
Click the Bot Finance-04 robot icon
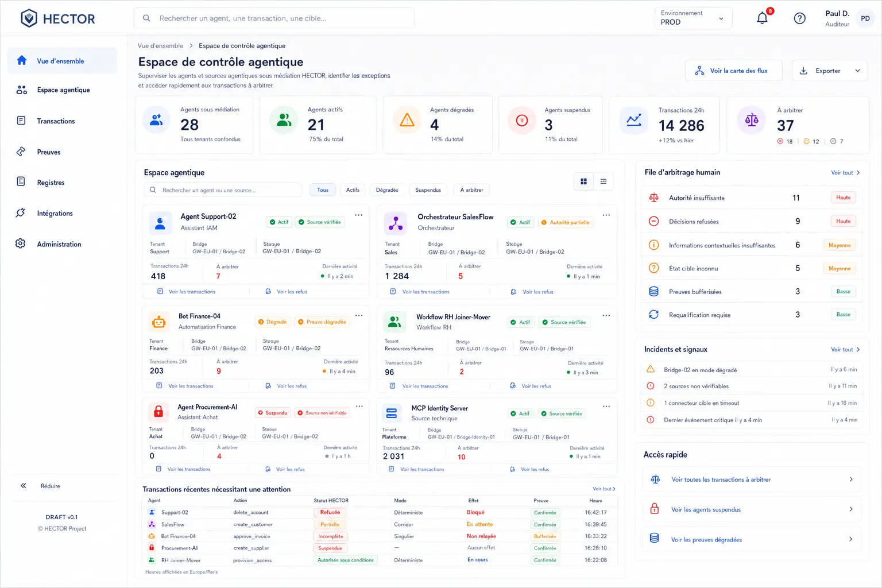158,322
